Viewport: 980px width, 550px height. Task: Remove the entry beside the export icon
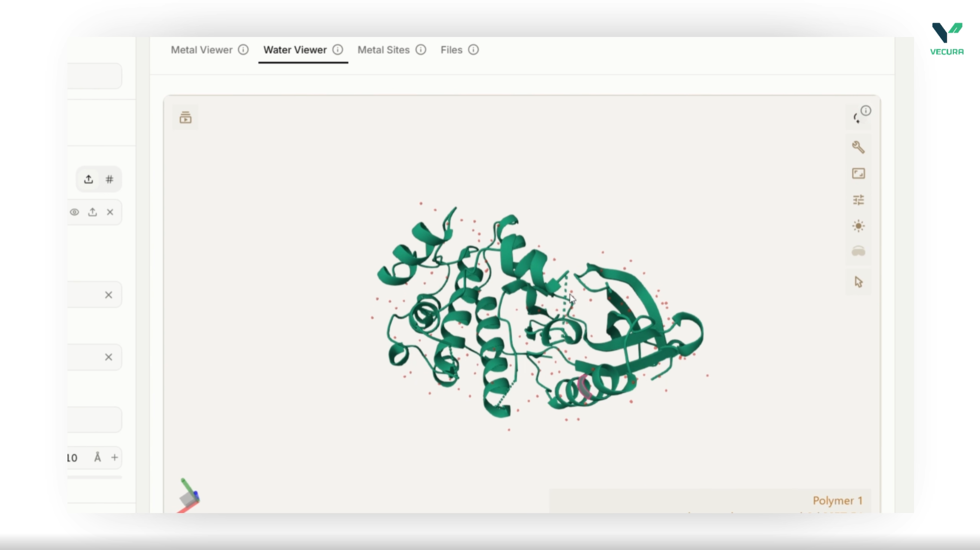[110, 212]
